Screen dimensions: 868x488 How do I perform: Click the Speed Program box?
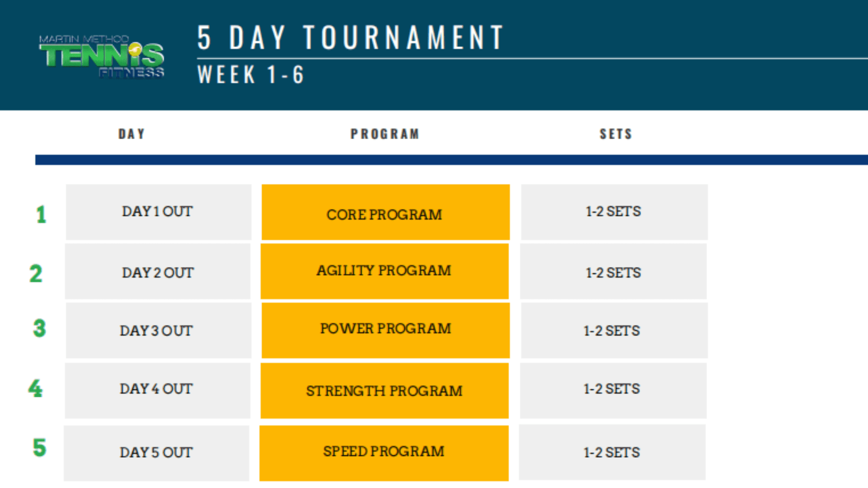coord(384,453)
